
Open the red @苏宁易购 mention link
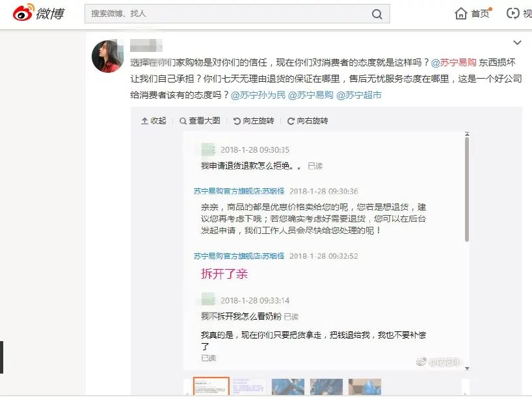(453, 62)
